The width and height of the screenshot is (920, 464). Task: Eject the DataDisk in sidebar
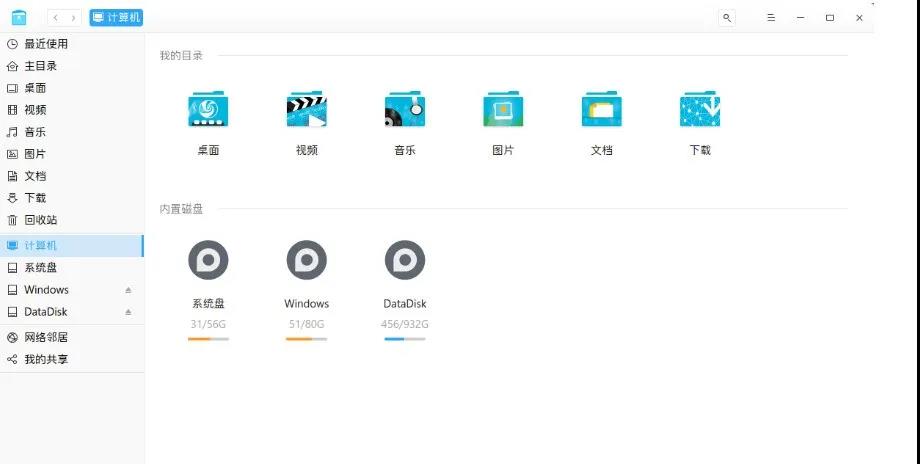(128, 312)
